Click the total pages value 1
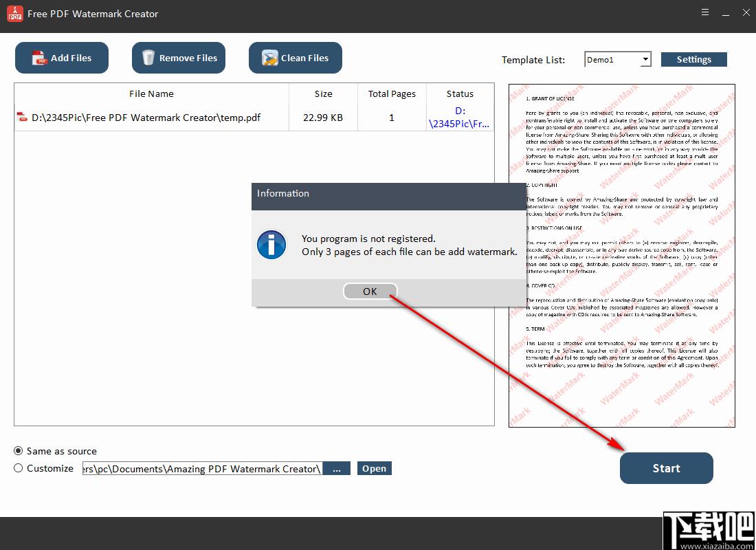The height and width of the screenshot is (550, 756). tap(392, 118)
